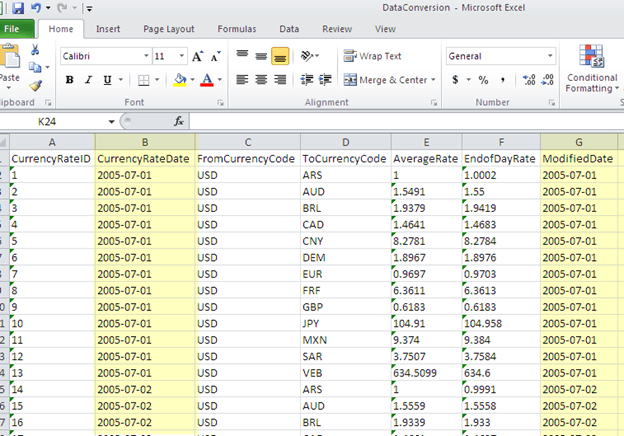Open the Page Layout tab
Screen dimensions: 624x436
168,30
